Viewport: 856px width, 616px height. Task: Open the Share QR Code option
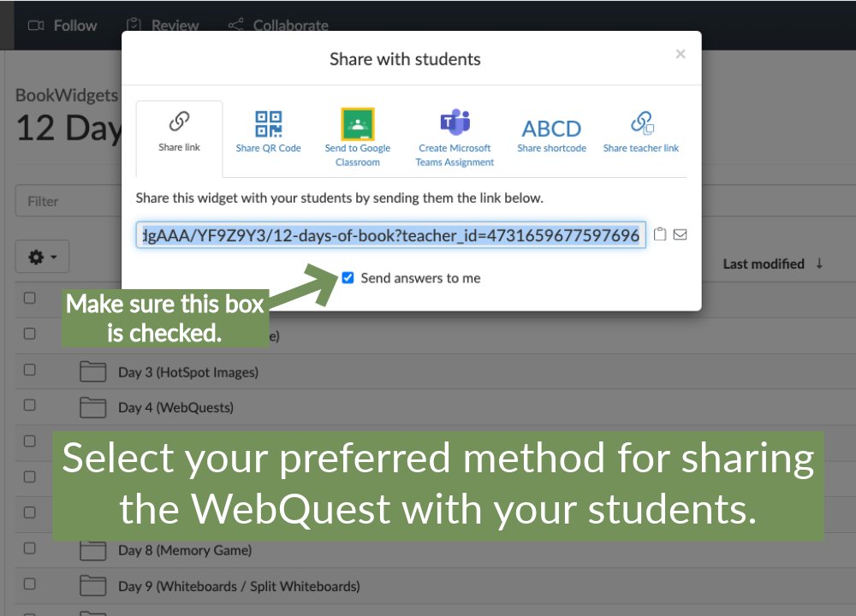[x=269, y=133]
